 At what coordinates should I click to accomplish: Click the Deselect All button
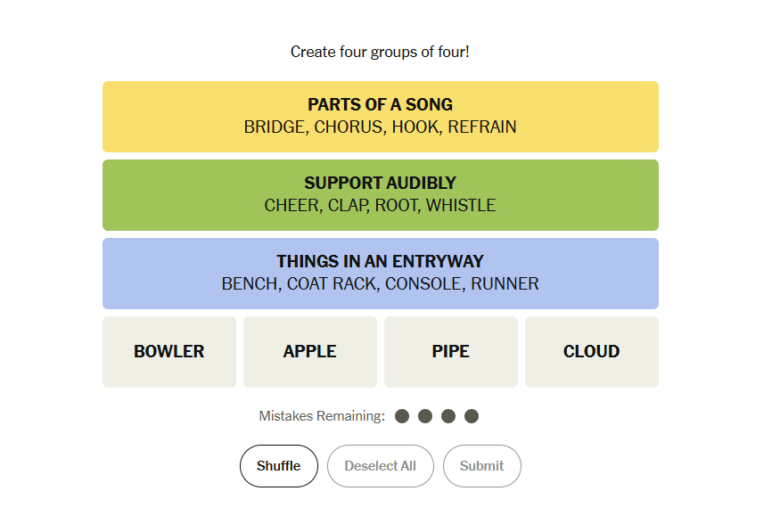tap(380, 466)
